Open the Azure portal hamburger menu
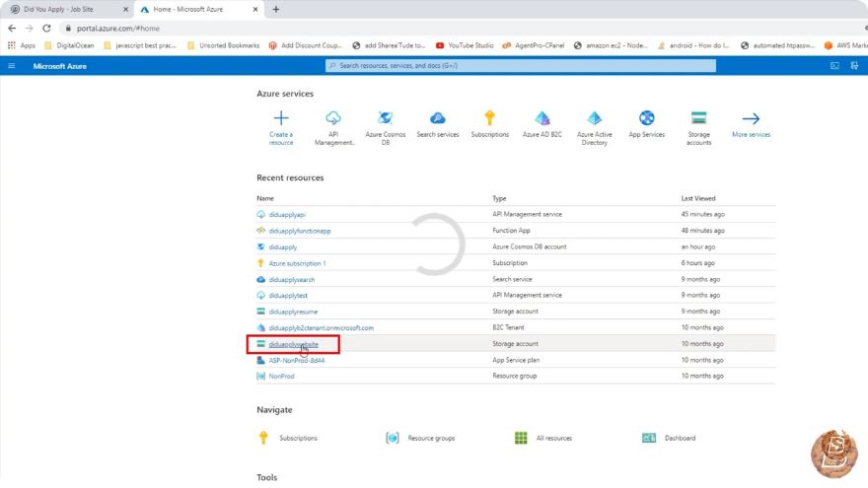 [x=11, y=66]
